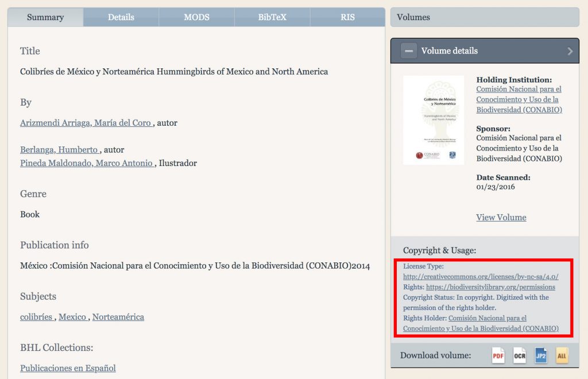The width and height of the screenshot is (588, 379).
Task: Select the BibTeX tab
Action: click(272, 17)
